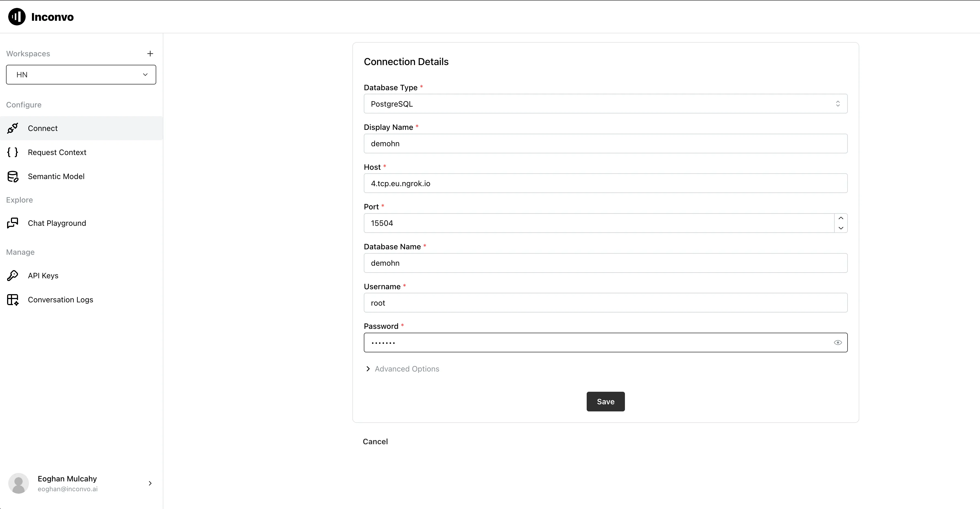Click the Chat Playground chat icon
This screenshot has height=509, width=980.
tap(13, 223)
